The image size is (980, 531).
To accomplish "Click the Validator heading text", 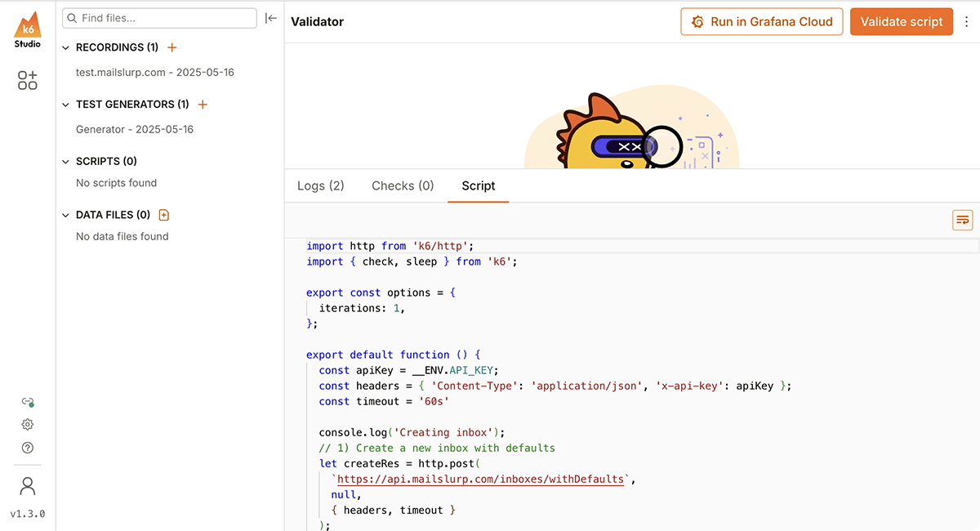I will (x=318, y=22).
